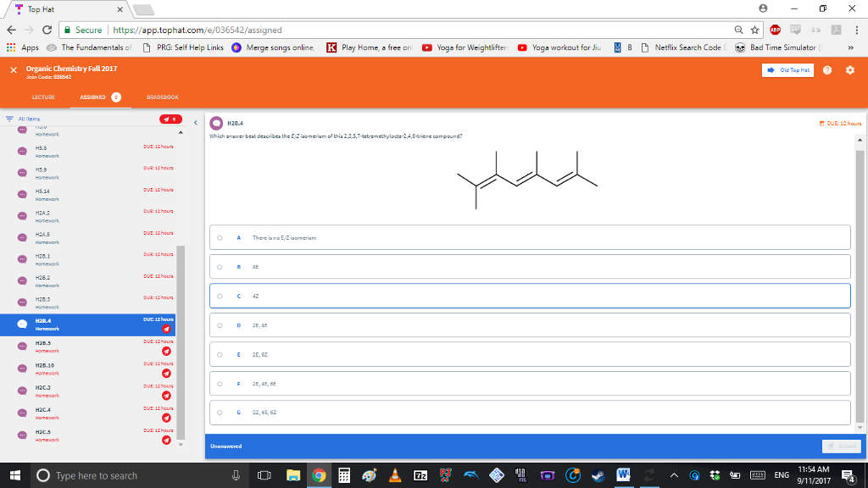Click the completed checkmark on H2B.5
868x488 pixels.
[167, 350]
